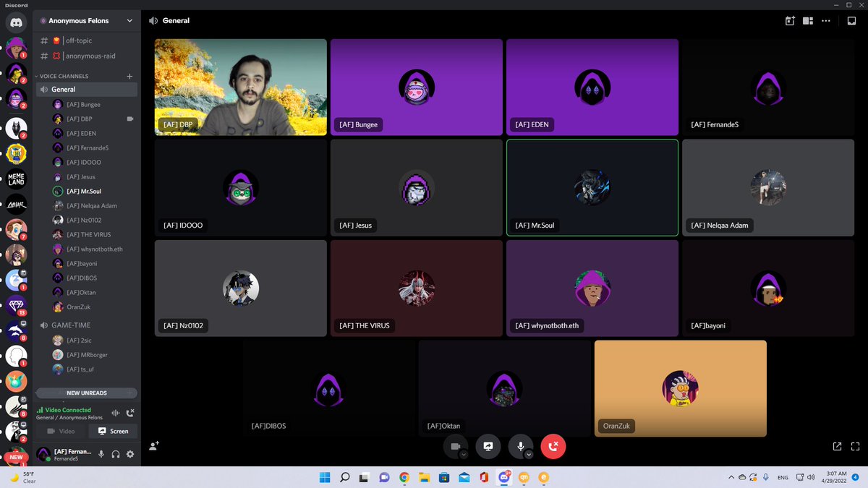Open more options three dots in header
Screen dimensions: 868x488
pyautogui.click(x=826, y=21)
